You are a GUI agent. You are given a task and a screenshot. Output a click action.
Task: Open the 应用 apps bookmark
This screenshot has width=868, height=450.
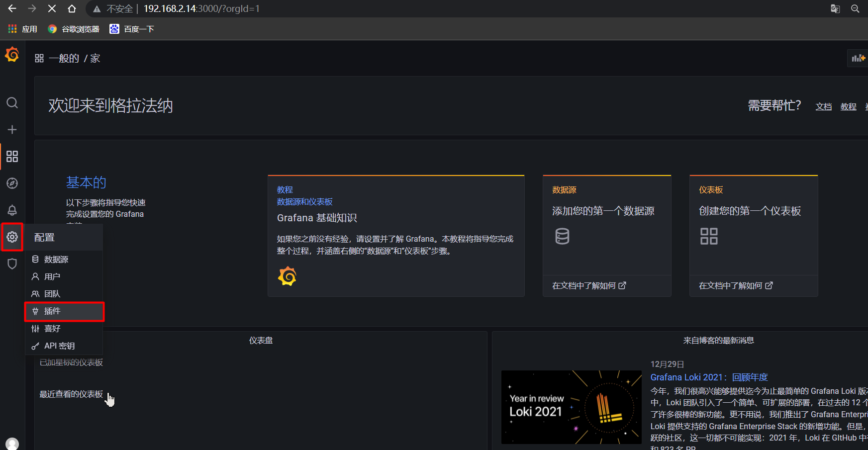click(23, 29)
